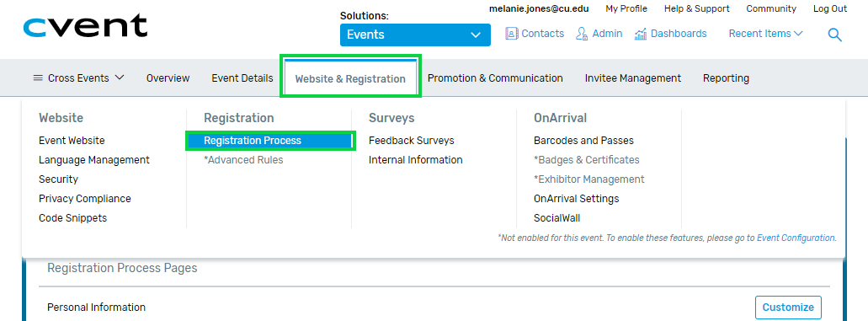The width and height of the screenshot is (868, 321).
Task: Click the Contacts address book icon
Action: coord(512,34)
